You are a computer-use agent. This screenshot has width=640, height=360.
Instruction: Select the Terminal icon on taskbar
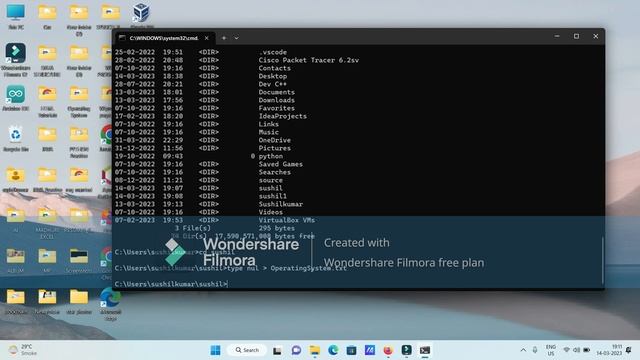(x=425, y=350)
